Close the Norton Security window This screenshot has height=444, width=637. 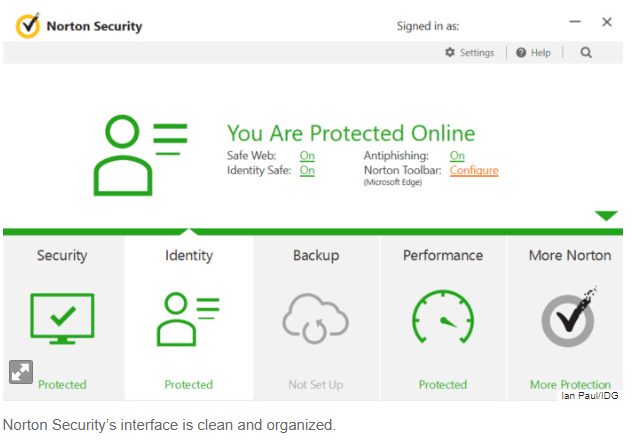pos(607,22)
